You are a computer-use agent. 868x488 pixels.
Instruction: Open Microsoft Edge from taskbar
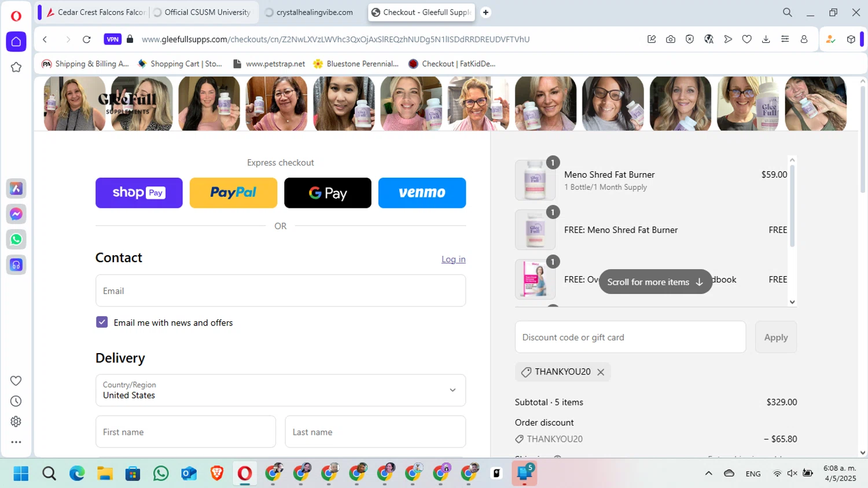click(x=77, y=474)
